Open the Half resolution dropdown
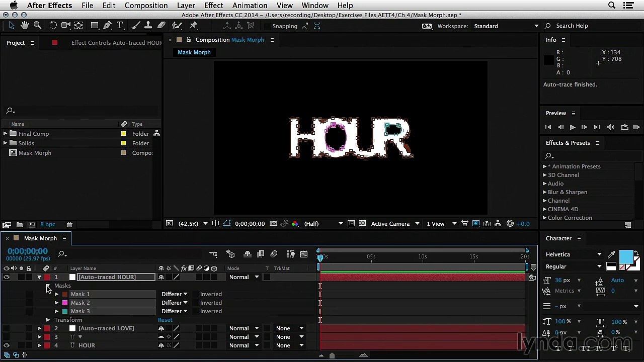Image resolution: width=644 pixels, height=362 pixels. (324, 224)
